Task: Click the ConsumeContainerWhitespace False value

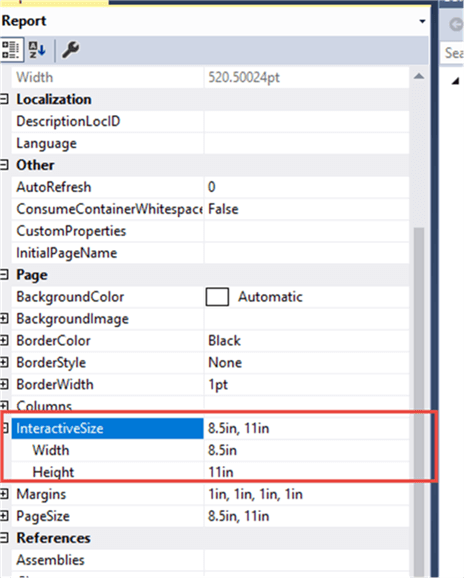Action: pyautogui.click(x=307, y=209)
